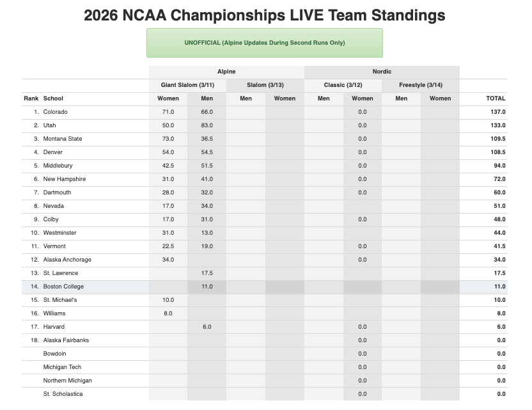Screen dimensions: 532x410
Task: Select the Slalom (3/13) header
Action: point(265,85)
